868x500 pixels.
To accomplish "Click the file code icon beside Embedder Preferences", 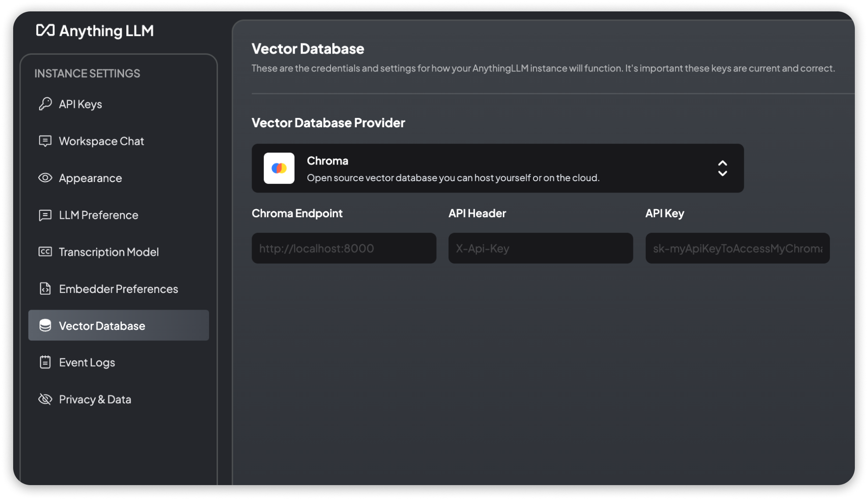I will pyautogui.click(x=45, y=289).
